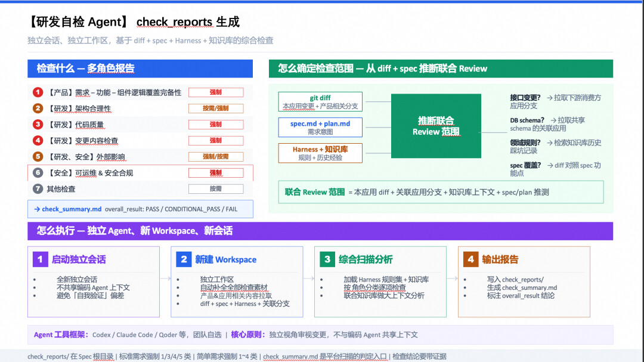Click the 联合 Review 范围 formula box
This screenshot has height=362, width=644.
[441, 192]
